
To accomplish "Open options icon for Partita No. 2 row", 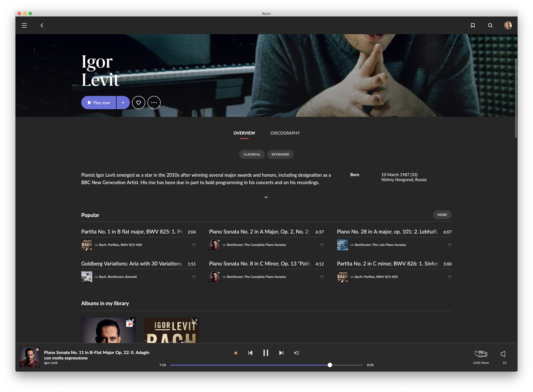I will [449, 277].
